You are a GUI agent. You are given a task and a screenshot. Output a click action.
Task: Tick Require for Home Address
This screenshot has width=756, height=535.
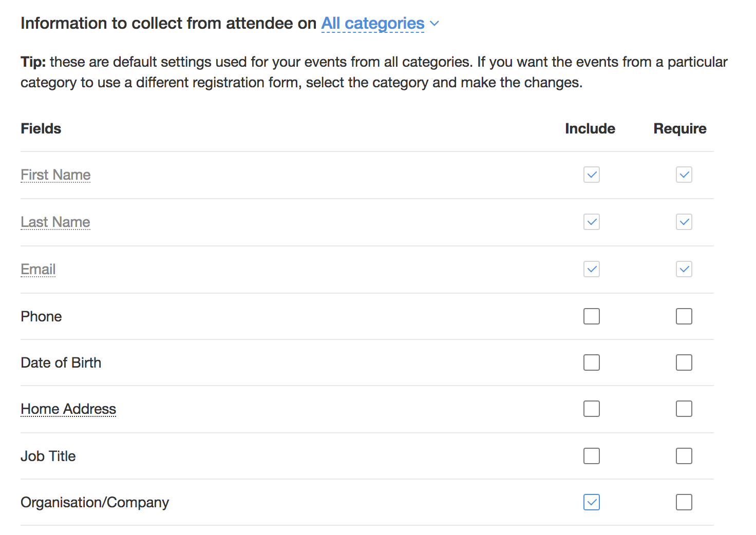pyautogui.click(x=684, y=409)
